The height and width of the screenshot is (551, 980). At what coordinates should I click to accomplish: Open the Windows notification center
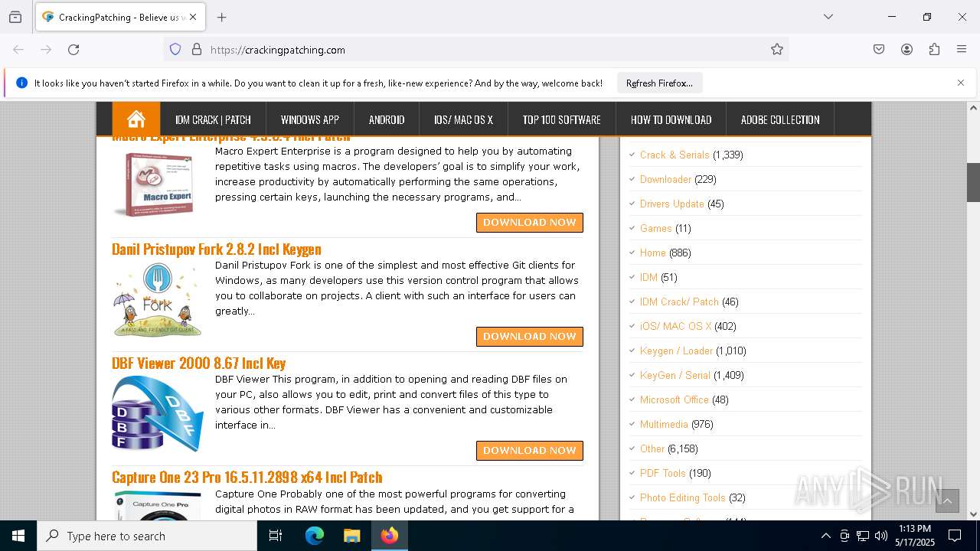955,536
